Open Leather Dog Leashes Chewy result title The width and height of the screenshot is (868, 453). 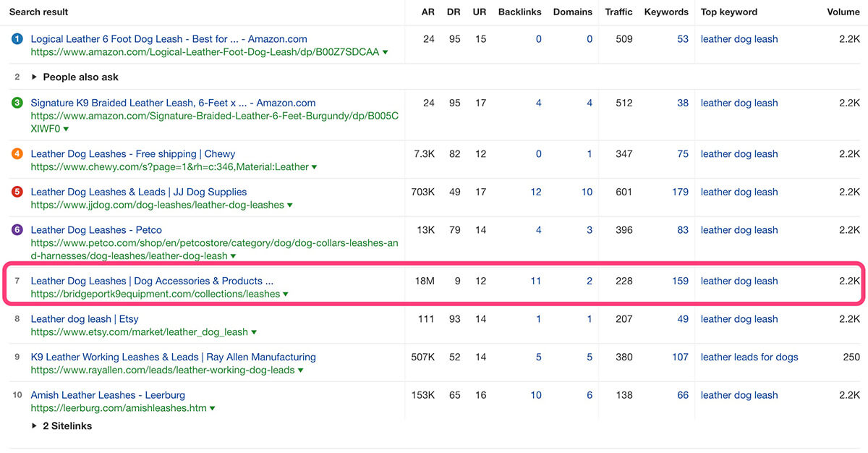(x=132, y=154)
